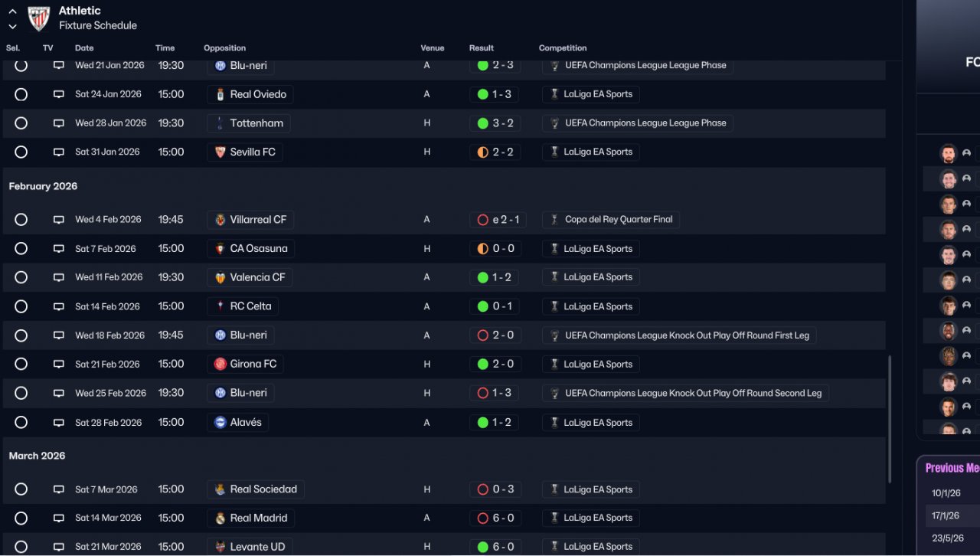
Task: Select the Wed 11 Feb 2026 fixture radio
Action: pyautogui.click(x=21, y=277)
